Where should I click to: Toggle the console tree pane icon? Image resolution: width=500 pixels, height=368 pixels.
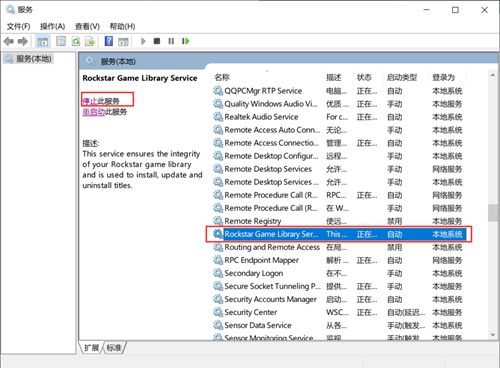coord(43,41)
